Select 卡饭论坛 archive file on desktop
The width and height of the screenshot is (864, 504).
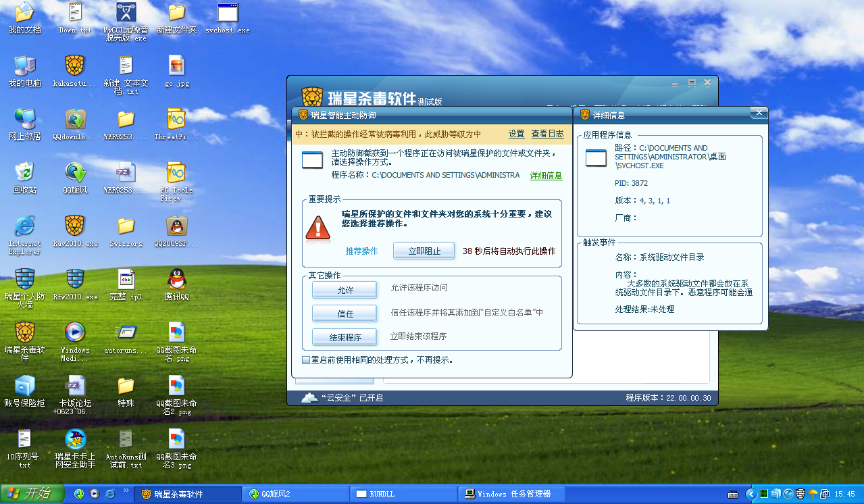(x=75, y=395)
